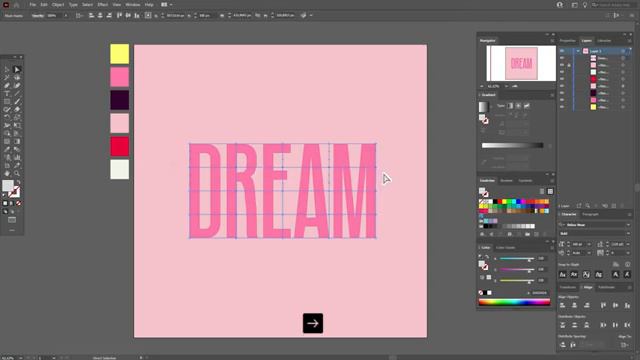Switch to the Paragraph tab
This screenshot has height=360, width=640.
click(x=590, y=214)
